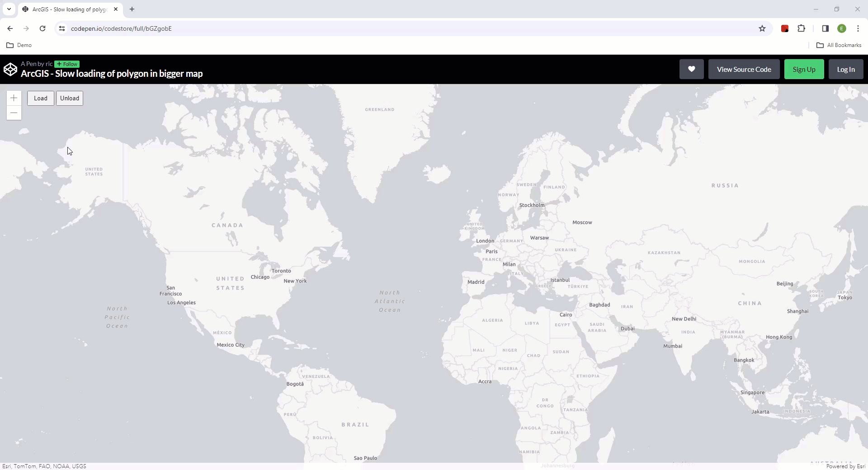The width and height of the screenshot is (868, 470).
Task: Zoom in using the plus map control
Action: point(14,98)
